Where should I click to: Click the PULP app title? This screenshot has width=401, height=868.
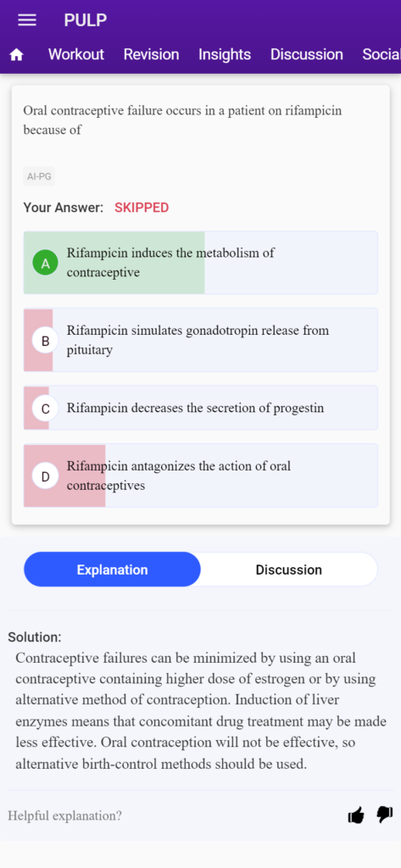tap(86, 20)
